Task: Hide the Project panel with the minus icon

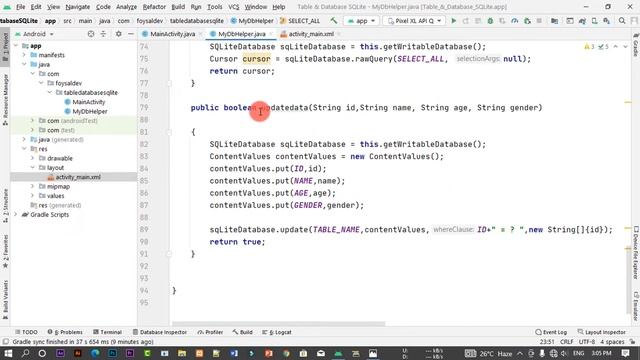Action: pos(131,34)
